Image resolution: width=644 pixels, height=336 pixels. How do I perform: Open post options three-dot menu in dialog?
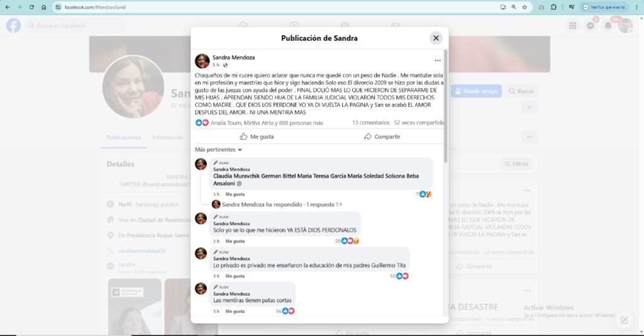tap(438, 60)
